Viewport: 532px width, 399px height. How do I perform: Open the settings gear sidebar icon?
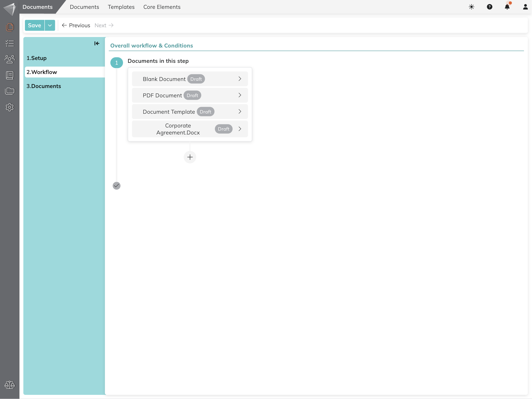coord(10,107)
